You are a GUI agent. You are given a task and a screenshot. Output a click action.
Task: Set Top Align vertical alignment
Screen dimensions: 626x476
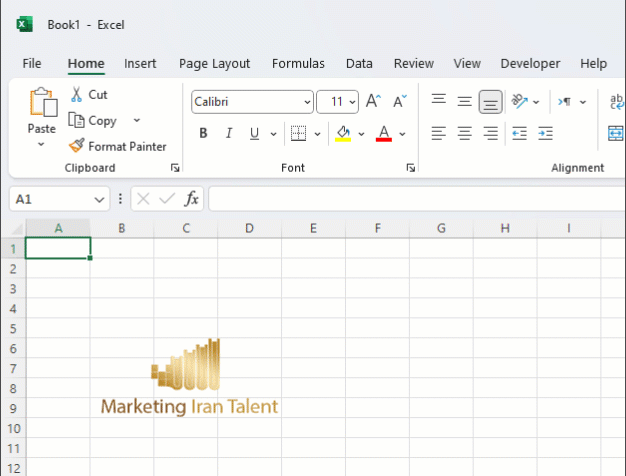point(439,100)
